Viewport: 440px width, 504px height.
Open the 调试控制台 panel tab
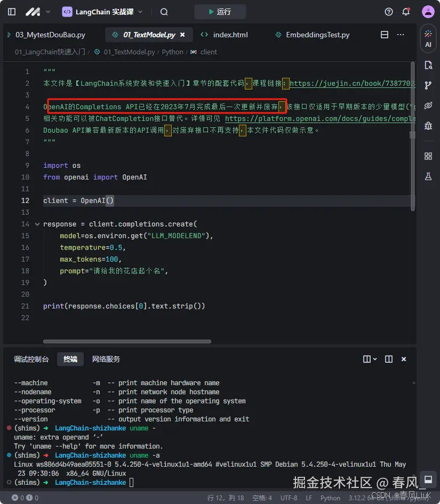[x=31, y=359]
